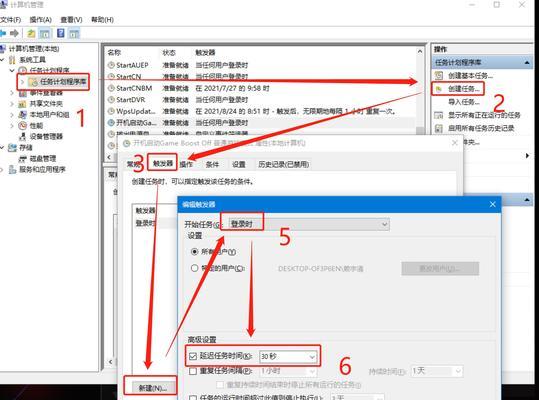
Task: Click the task list scroll-up arrow
Action: 420,52
